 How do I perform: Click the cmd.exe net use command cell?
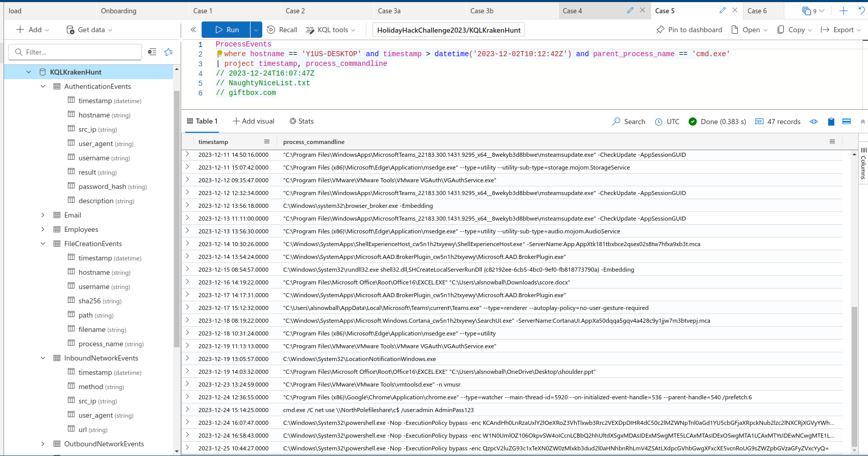pos(378,410)
